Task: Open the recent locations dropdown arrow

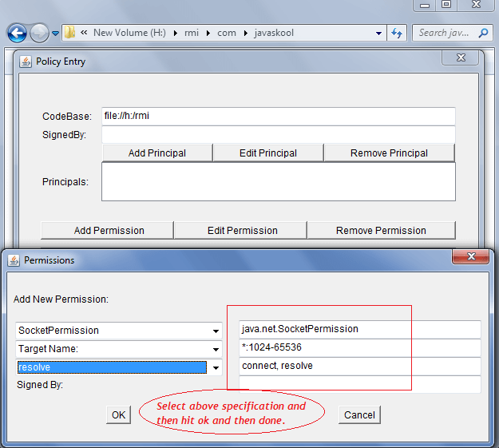Action: tap(56, 34)
